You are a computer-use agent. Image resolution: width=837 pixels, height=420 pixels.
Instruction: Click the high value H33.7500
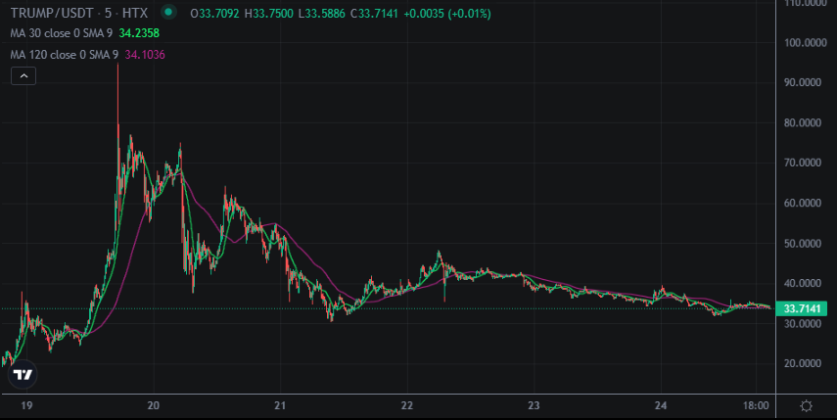pos(269,13)
